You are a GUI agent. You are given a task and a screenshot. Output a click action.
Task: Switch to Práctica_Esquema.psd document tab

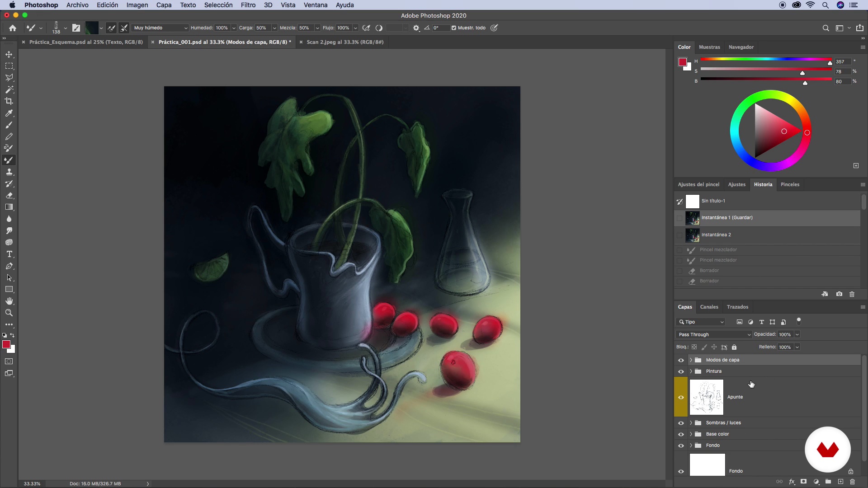click(86, 42)
